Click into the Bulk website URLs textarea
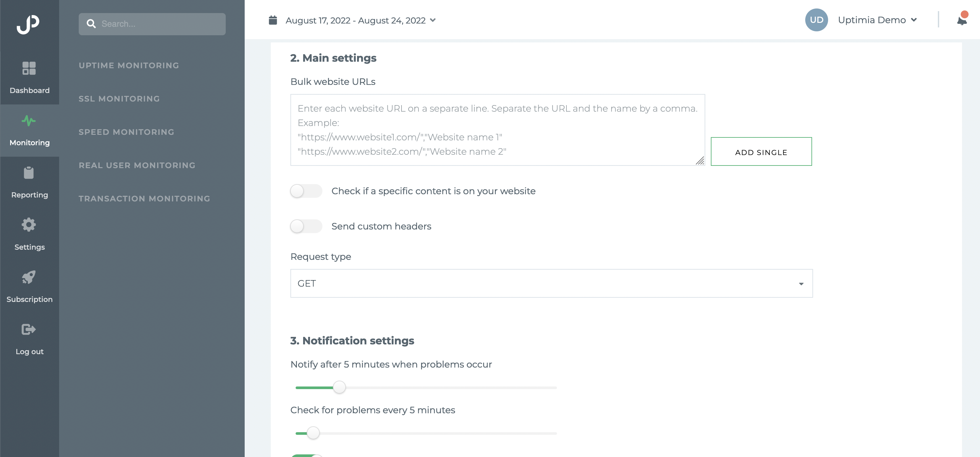 (x=498, y=130)
